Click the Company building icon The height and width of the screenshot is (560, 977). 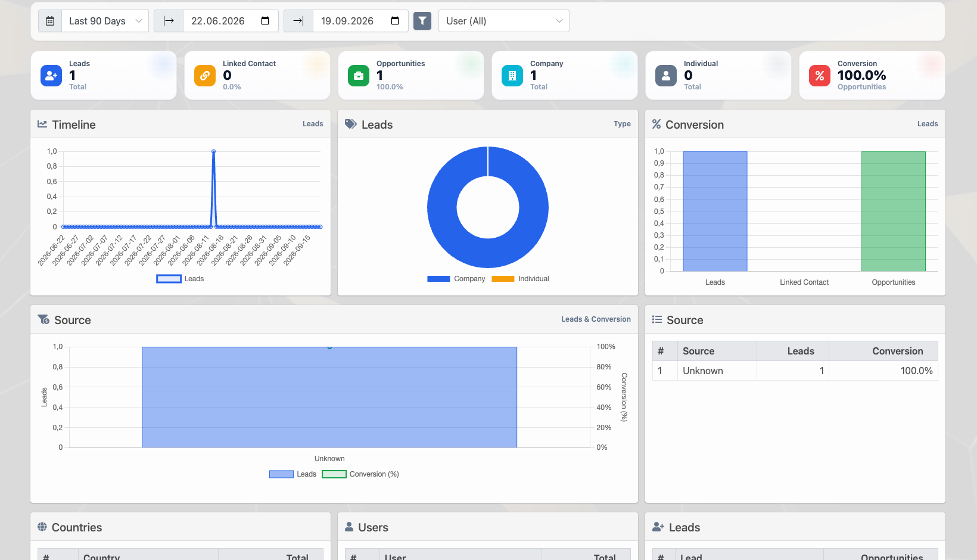point(512,76)
